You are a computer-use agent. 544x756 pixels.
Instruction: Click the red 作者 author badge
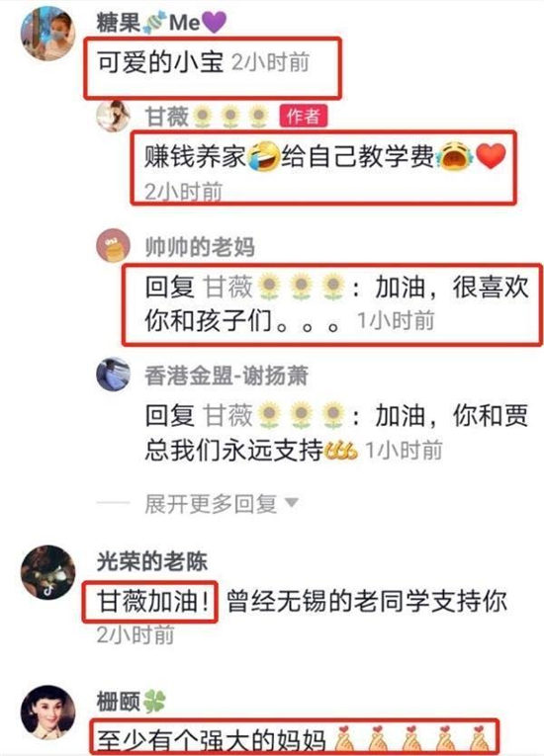[303, 116]
